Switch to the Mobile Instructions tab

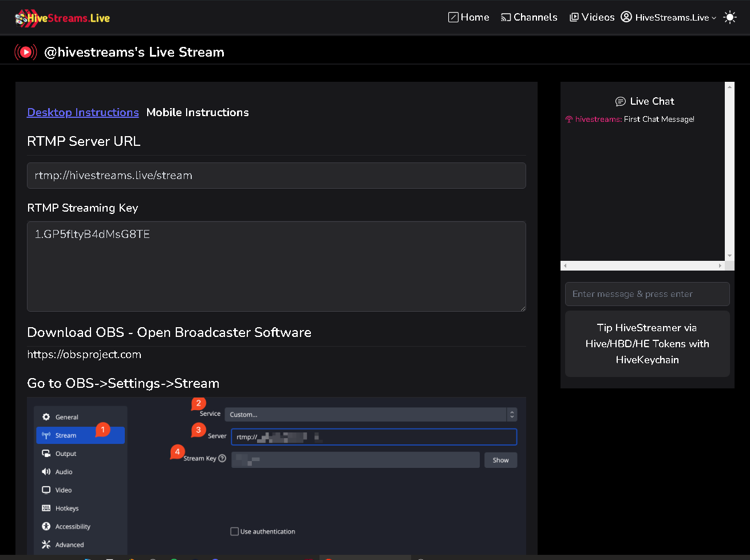198,112
